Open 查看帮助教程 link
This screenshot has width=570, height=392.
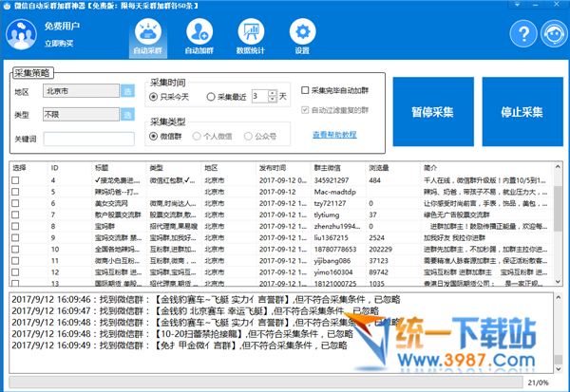334,135
